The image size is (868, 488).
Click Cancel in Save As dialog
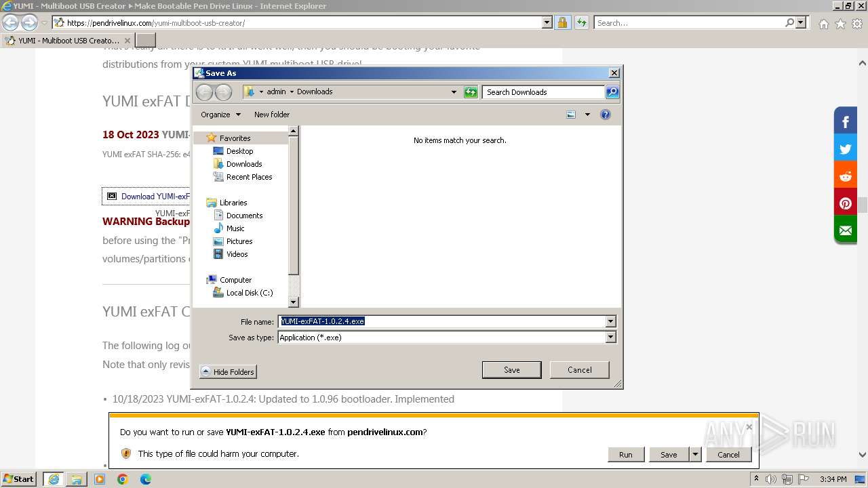tap(580, 370)
